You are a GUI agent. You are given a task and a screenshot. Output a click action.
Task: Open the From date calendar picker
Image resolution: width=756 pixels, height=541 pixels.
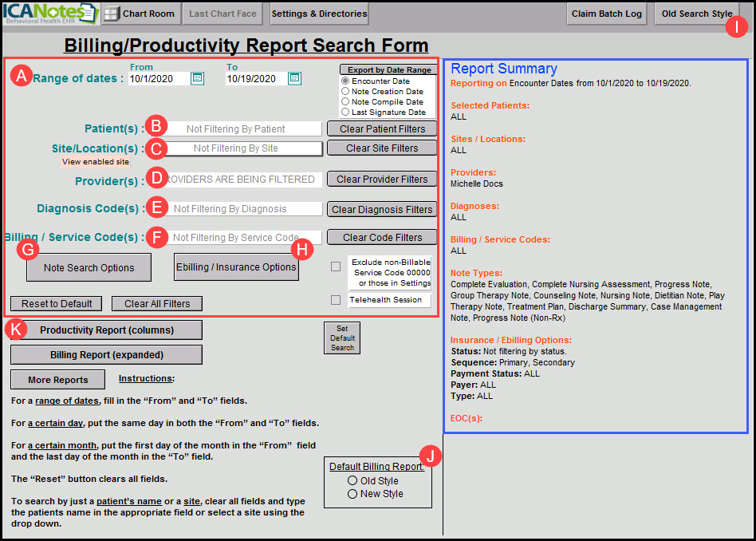(198, 78)
